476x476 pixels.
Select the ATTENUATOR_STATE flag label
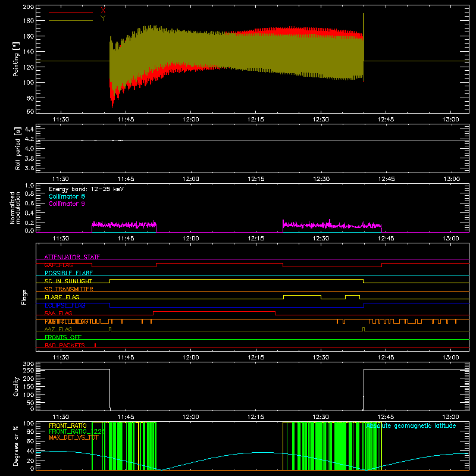[x=72, y=257]
